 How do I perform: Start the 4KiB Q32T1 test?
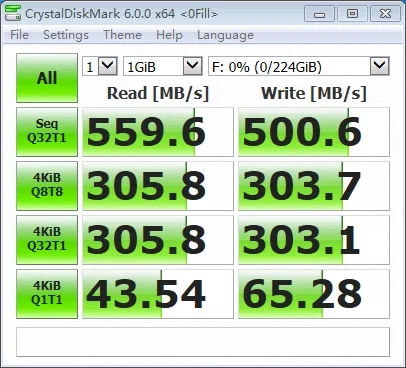(x=47, y=240)
